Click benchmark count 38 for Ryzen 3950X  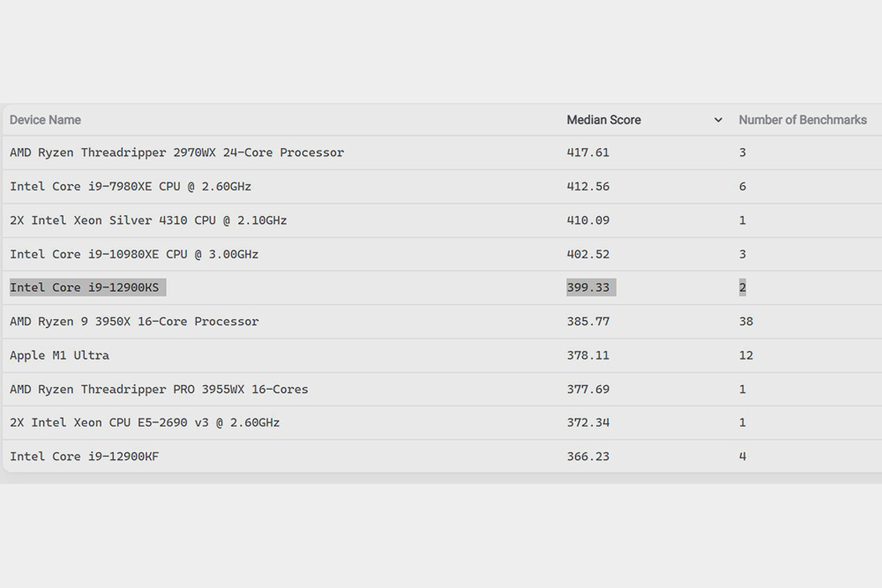[x=746, y=321]
